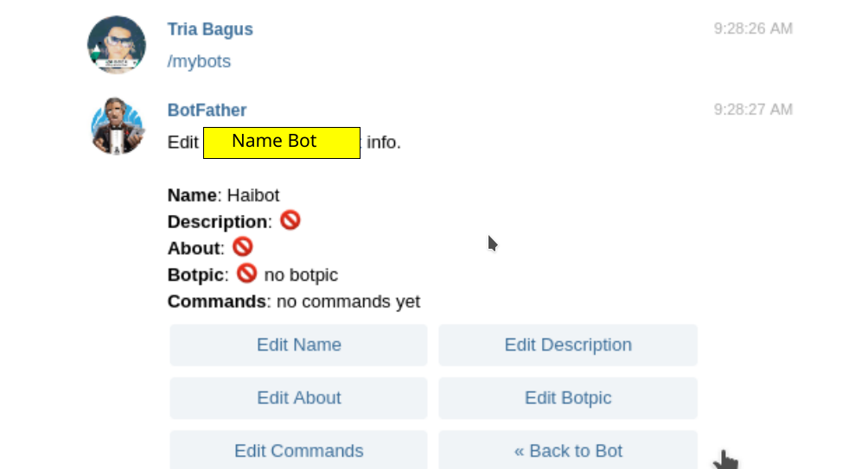Click Edit Commands button

[x=298, y=451]
